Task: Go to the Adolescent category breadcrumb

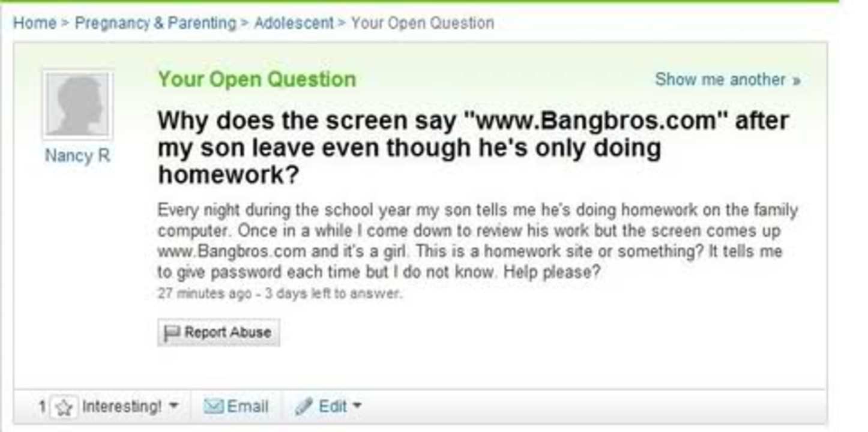Action: coord(294,23)
